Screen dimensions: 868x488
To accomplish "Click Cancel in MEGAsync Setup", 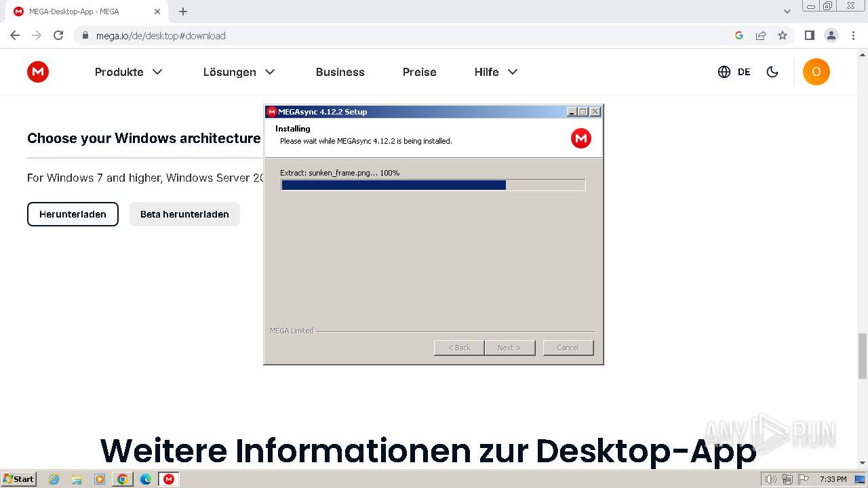I will (568, 348).
